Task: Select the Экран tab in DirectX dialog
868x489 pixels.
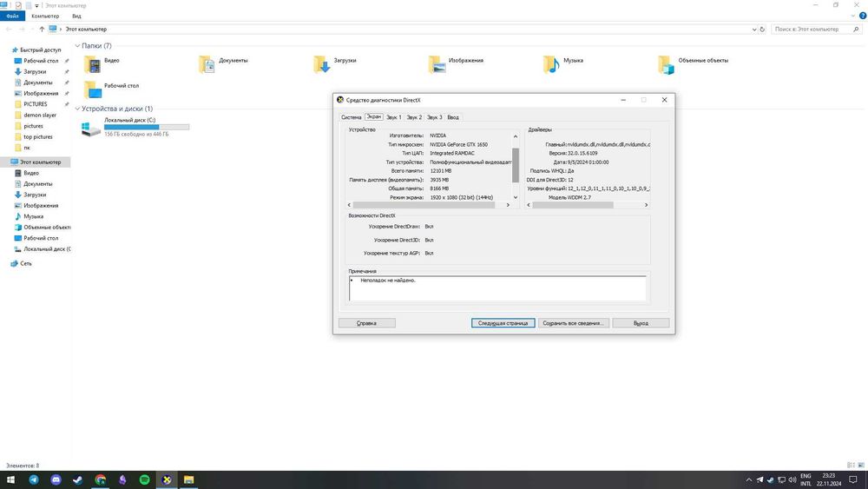Action: coord(374,117)
